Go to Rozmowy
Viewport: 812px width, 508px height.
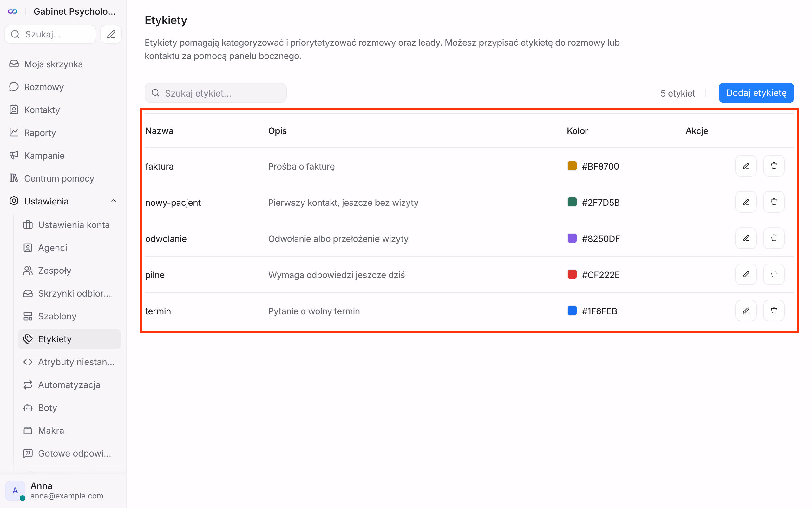[x=63, y=87]
